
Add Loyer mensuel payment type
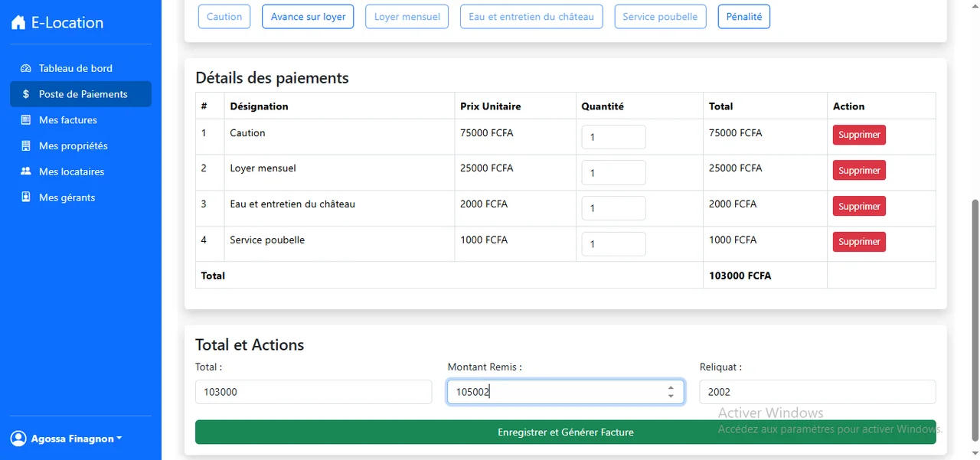(x=407, y=16)
